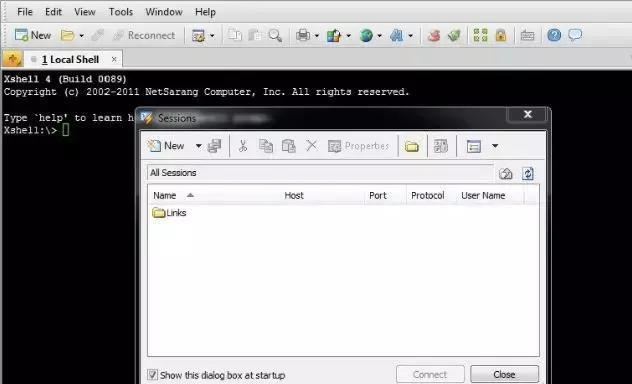Expand the view mode dropdown in Sessions

pos(495,146)
